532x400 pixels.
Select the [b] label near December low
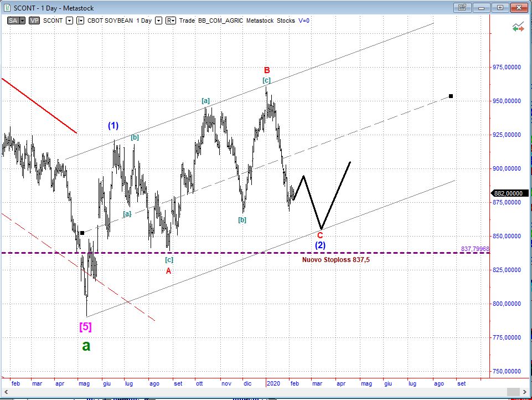point(242,220)
